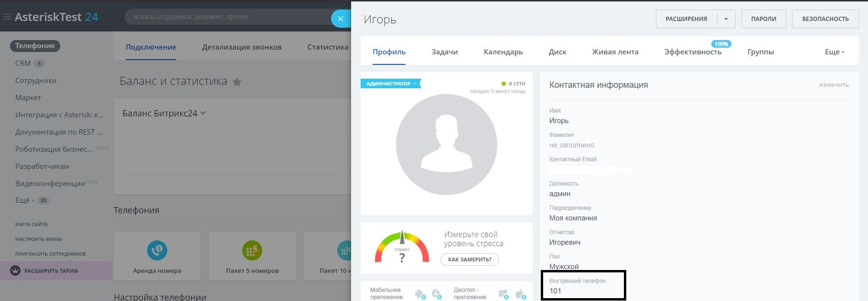This screenshot has height=301, width=868.
Task: Open the Живая лента tab
Action: tap(615, 52)
